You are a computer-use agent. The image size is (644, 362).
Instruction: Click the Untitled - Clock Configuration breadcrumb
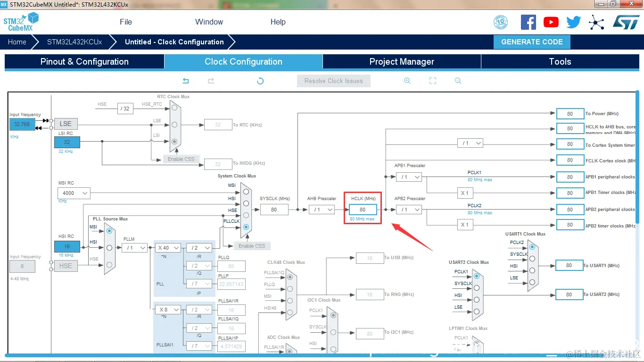pos(174,42)
